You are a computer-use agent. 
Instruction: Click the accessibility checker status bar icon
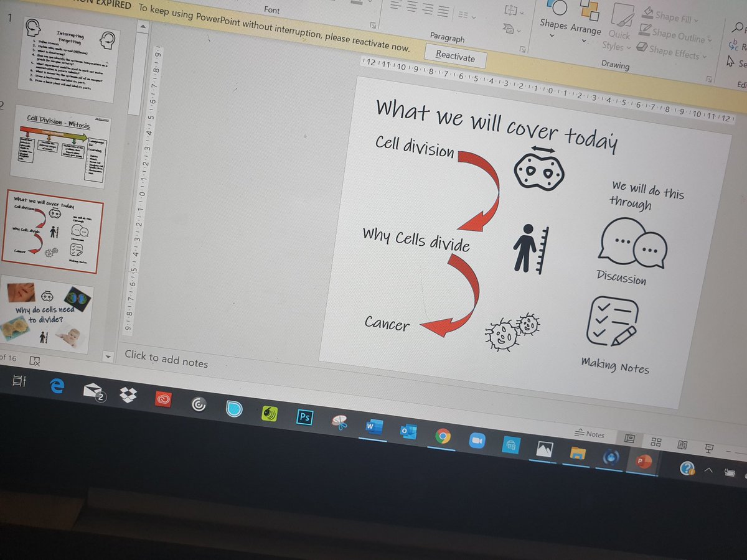click(34, 360)
